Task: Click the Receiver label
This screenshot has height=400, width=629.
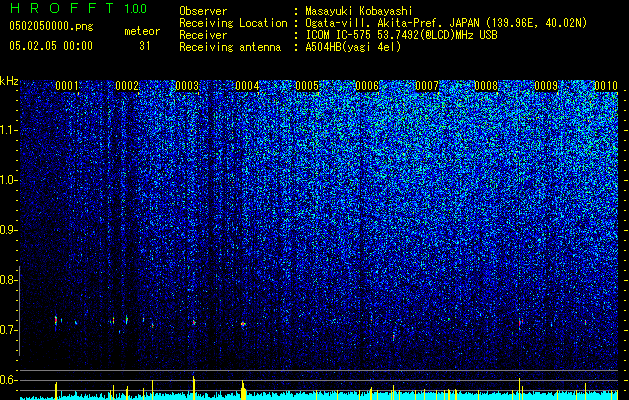Action: coord(203,35)
